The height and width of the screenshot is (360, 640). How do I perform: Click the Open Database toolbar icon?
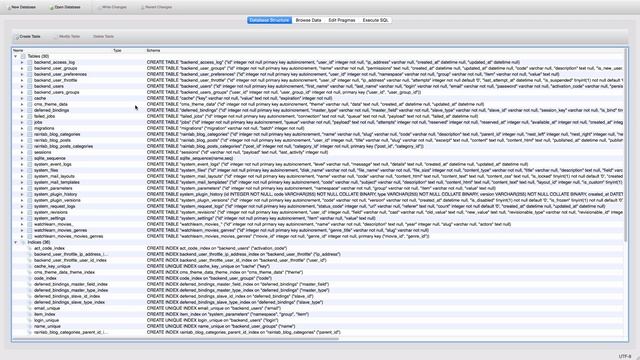pos(51,7)
